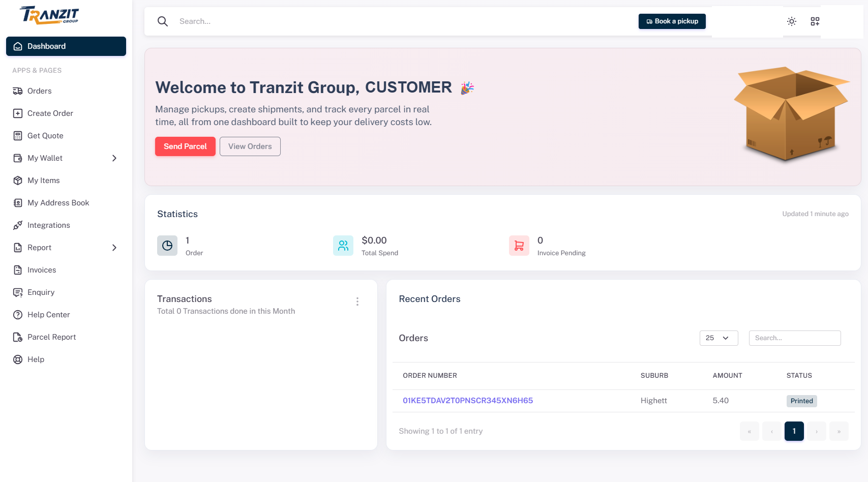Open the 25 entries per page dropdown
The height and width of the screenshot is (482, 868).
(x=719, y=338)
